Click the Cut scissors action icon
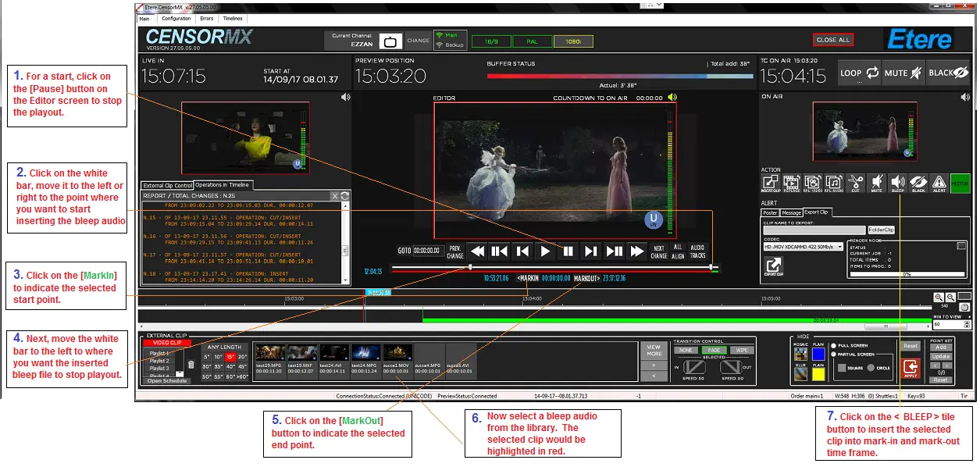This screenshot has width=980, height=467. (855, 183)
